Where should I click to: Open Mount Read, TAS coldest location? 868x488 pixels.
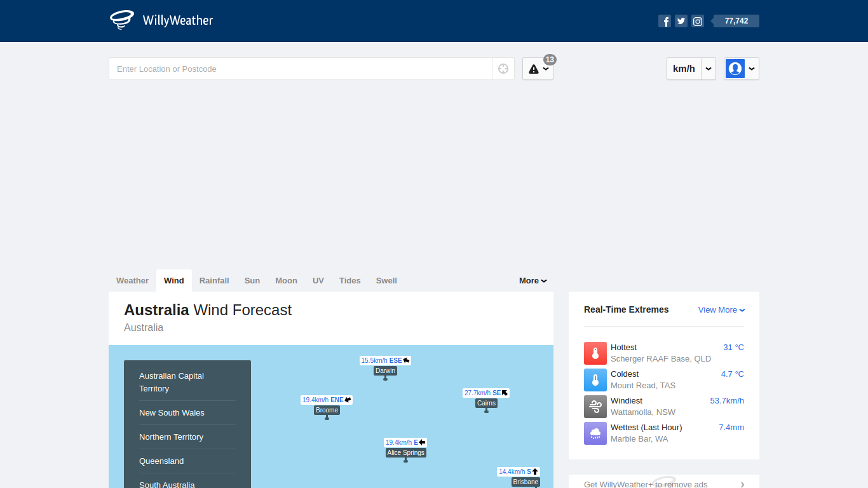[643, 386]
